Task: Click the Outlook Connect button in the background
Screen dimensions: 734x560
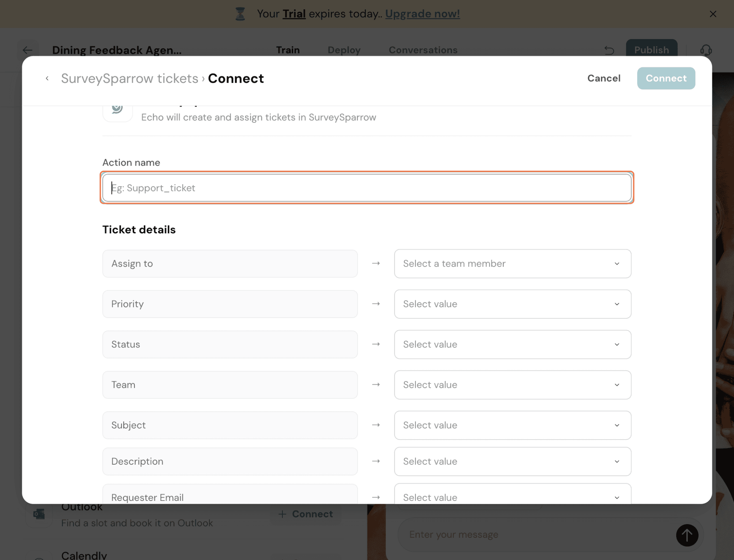Action: click(306, 514)
